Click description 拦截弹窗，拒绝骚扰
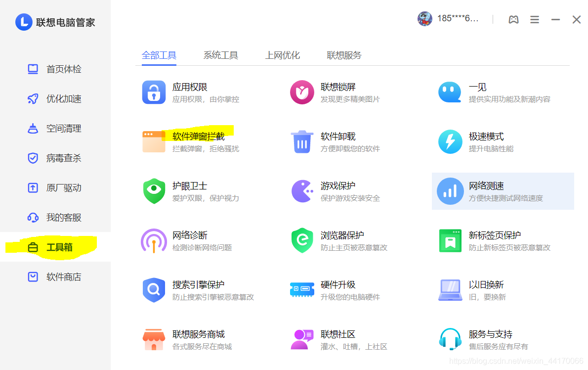The image size is (588, 370). point(206,148)
